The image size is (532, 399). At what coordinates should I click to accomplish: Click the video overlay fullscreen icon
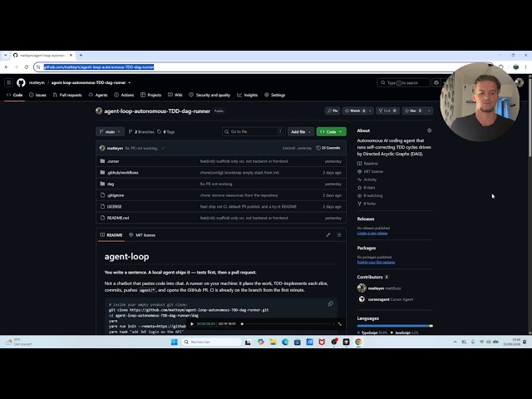[340, 324]
